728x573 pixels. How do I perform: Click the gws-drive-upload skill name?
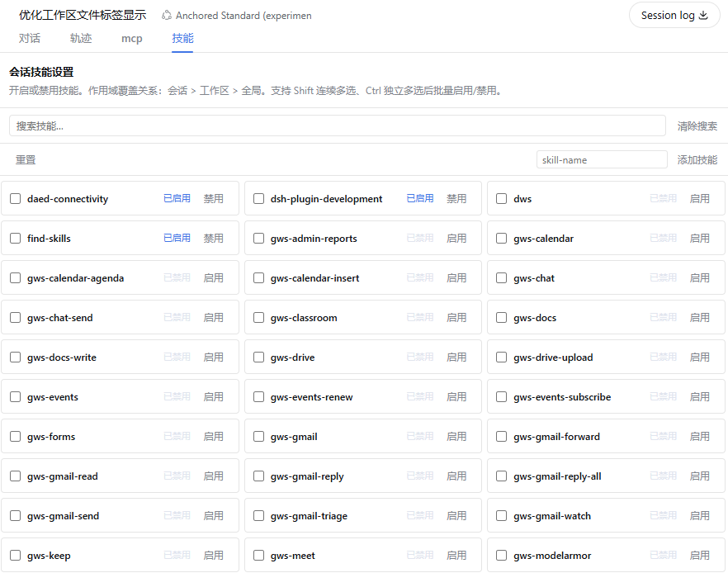(553, 357)
